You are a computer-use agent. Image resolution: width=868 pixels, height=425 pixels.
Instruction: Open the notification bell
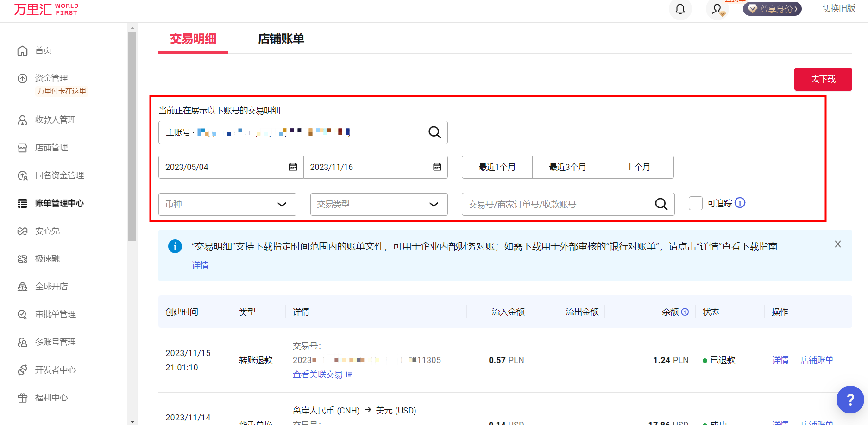680,8
